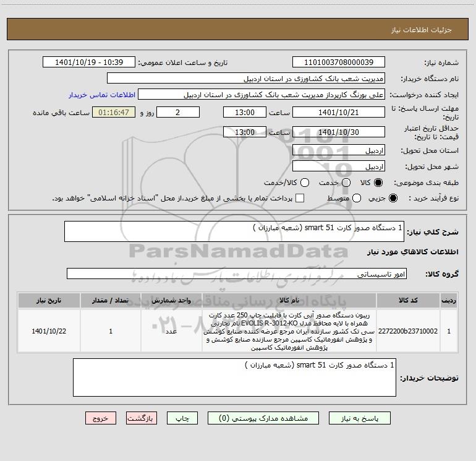Choose the جزیی purchase type

[x=393, y=198]
